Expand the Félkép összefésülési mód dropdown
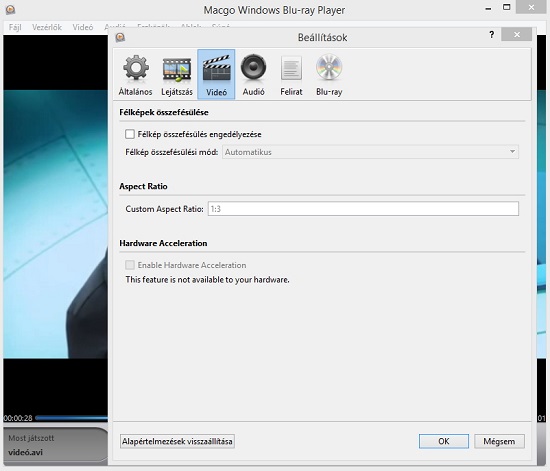Screen dimensions: 550x471 coord(370,152)
